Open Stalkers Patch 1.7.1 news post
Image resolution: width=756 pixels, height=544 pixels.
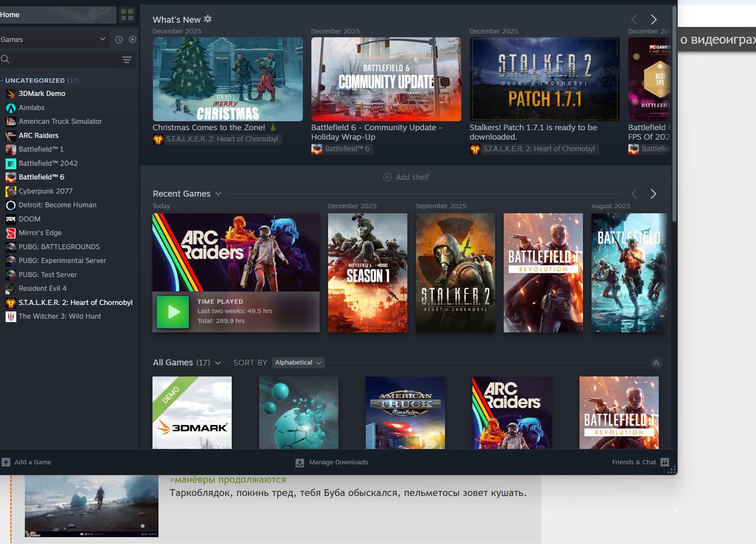point(544,79)
